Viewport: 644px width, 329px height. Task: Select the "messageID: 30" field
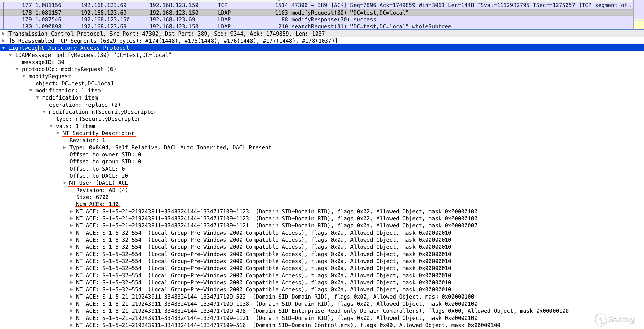(x=43, y=62)
